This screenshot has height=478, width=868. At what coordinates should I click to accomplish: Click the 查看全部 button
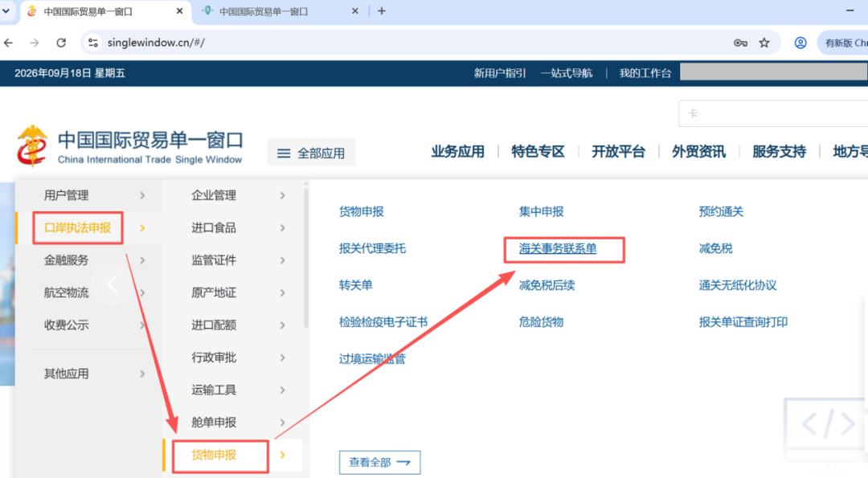click(379, 463)
